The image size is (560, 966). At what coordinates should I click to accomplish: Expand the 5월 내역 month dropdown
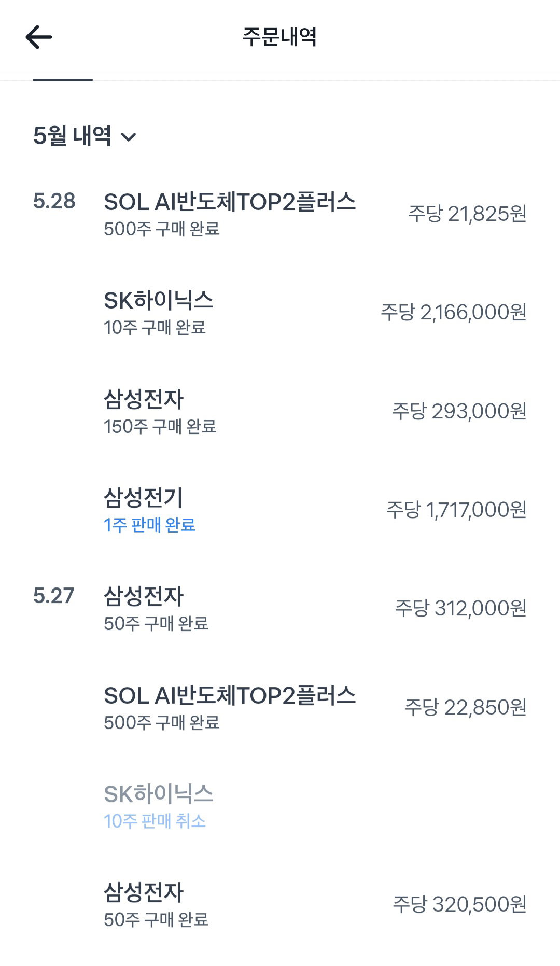[85, 136]
